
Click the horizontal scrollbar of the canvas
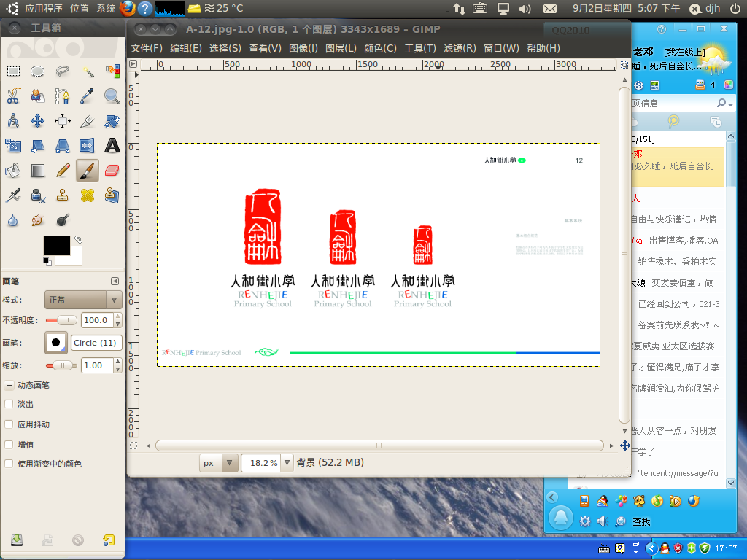pyautogui.click(x=379, y=446)
